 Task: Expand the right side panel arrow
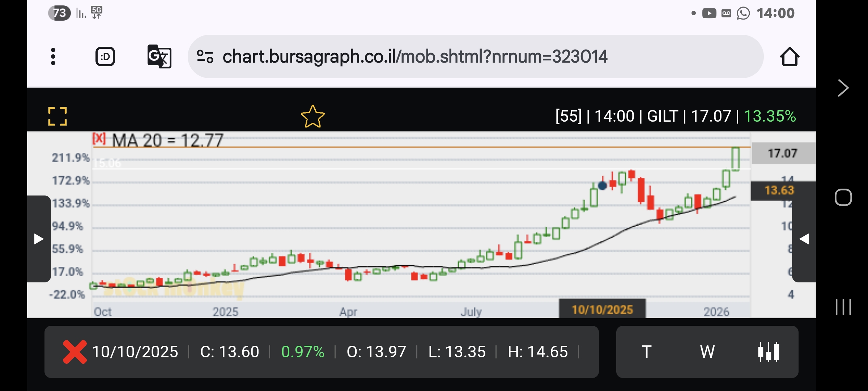point(804,239)
